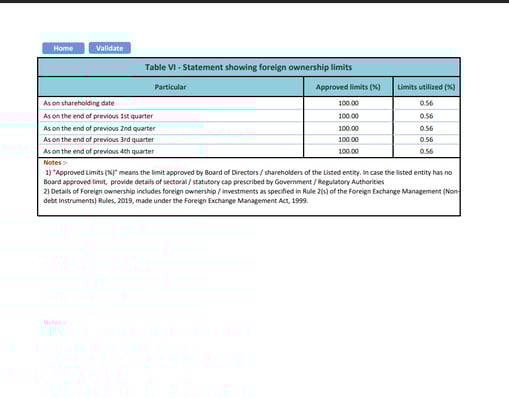The height and width of the screenshot is (398, 509).
Task: Select 'As on the end of previous 4th quarter'
Action: [x=99, y=151]
